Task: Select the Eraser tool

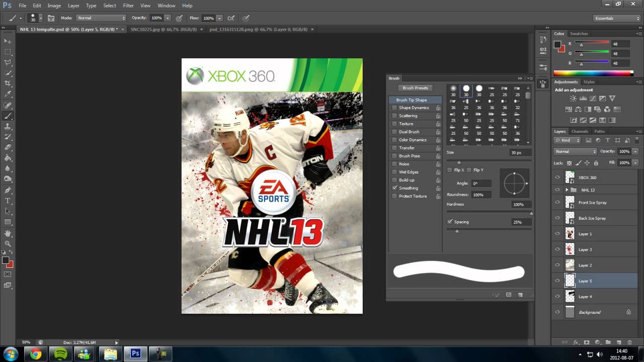Action: click(8, 147)
